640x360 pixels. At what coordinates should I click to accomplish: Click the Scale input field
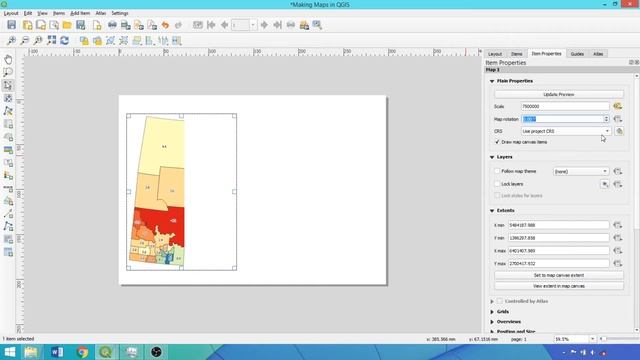coord(565,106)
